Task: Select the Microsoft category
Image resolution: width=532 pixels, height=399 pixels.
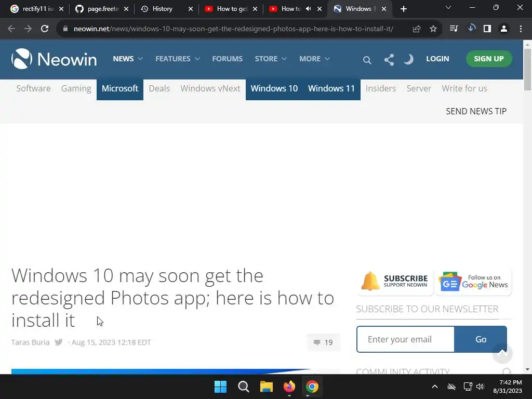Action: (120, 89)
